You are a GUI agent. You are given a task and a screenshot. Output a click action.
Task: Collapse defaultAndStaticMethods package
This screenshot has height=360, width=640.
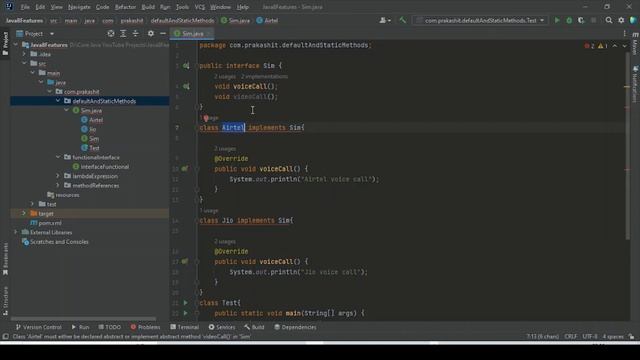click(x=58, y=101)
